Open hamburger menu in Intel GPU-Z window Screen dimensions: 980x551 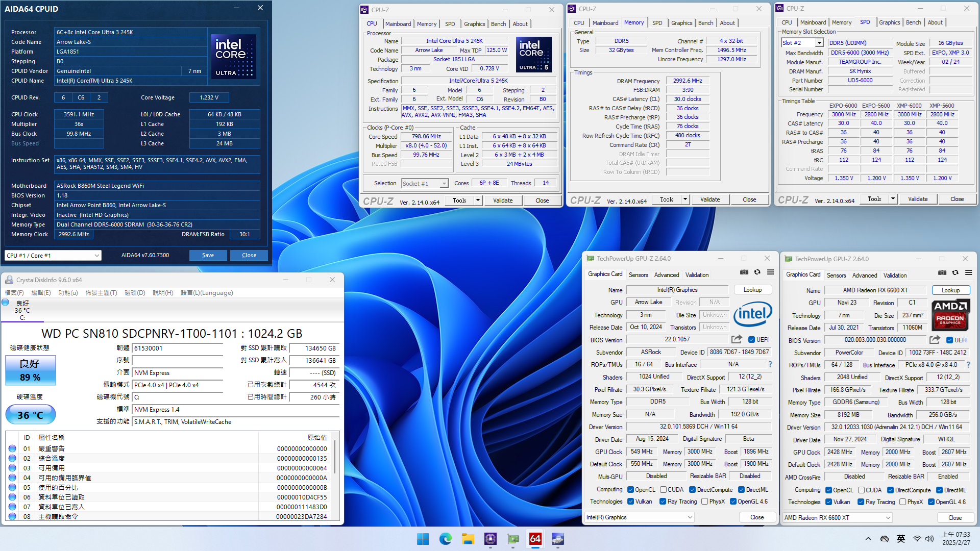coord(771,272)
